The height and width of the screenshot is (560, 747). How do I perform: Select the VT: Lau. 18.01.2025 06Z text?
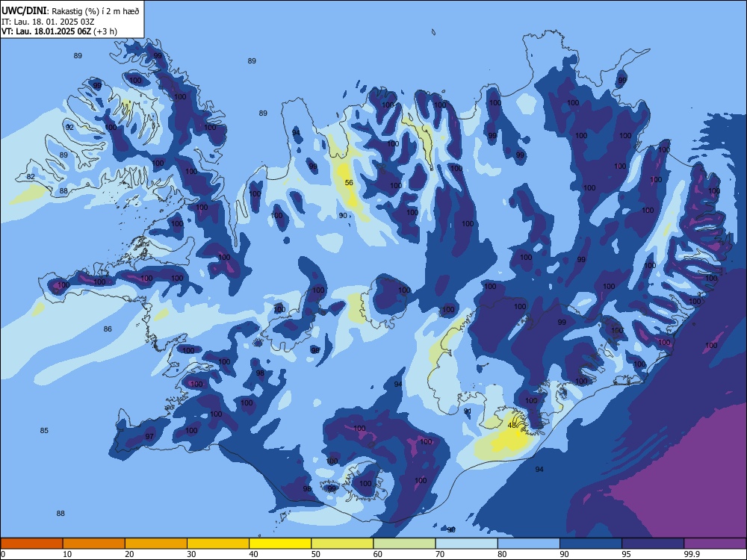[x=46, y=32]
